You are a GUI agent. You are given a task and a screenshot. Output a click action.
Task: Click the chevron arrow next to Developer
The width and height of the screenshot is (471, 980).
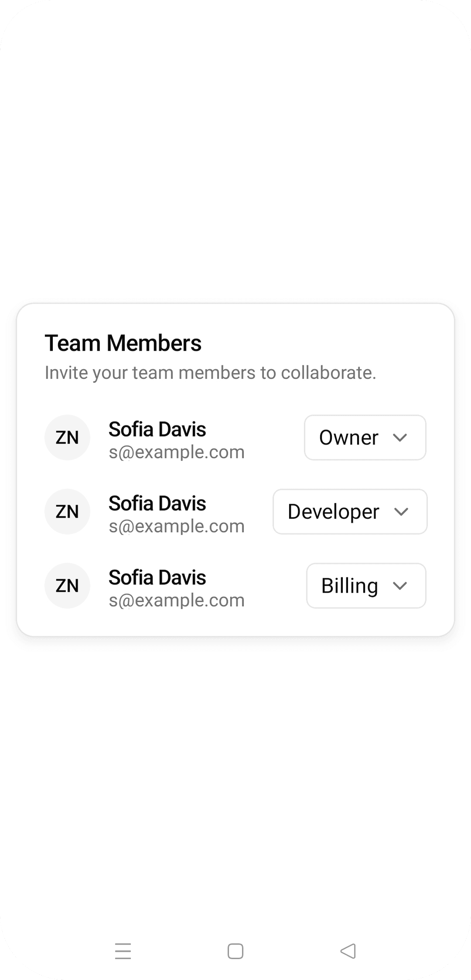click(x=401, y=512)
